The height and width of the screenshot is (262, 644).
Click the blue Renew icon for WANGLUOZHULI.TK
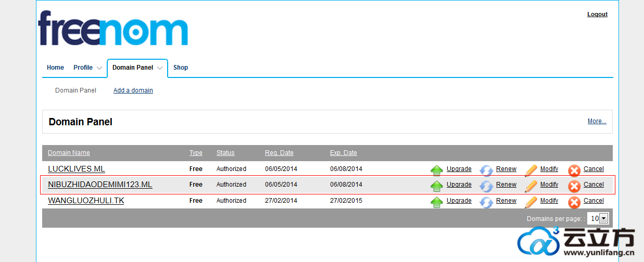[486, 202]
